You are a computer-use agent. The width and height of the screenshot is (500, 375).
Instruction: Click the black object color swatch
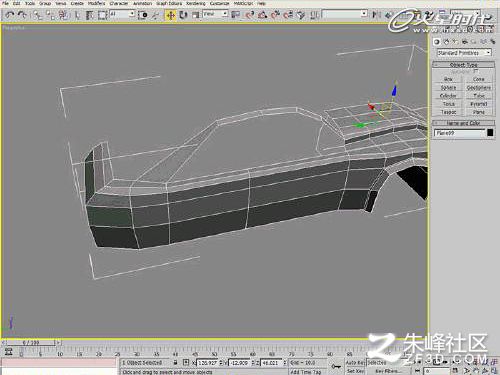[490, 133]
